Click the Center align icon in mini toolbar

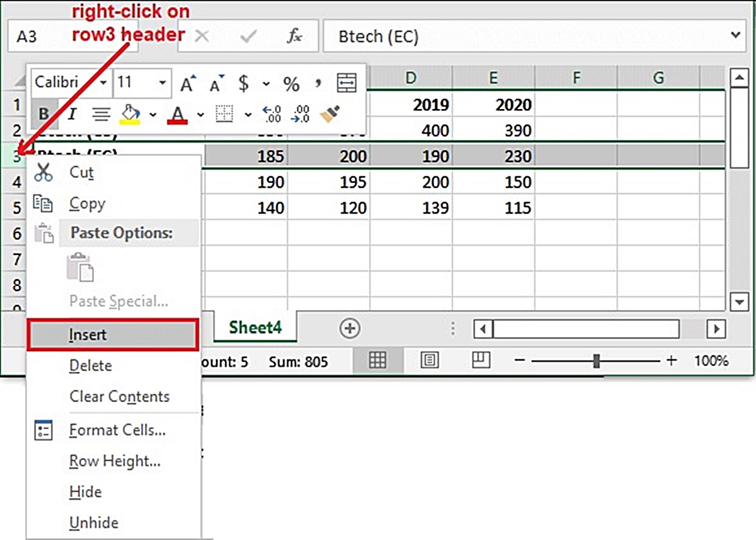[101, 114]
